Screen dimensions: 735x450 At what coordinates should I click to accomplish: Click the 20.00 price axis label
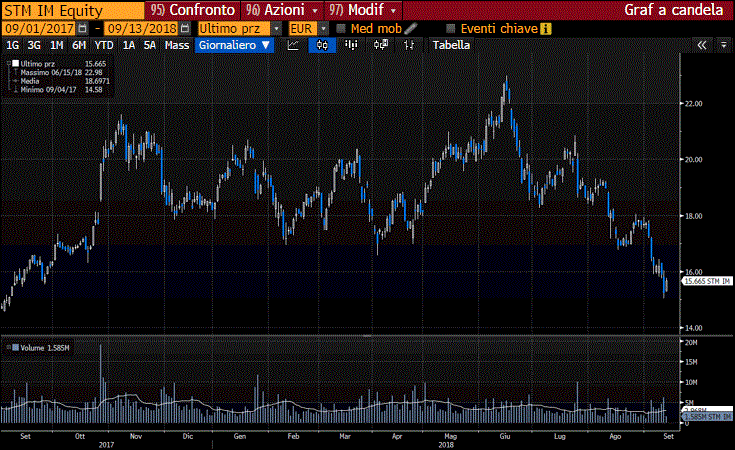tap(694, 159)
